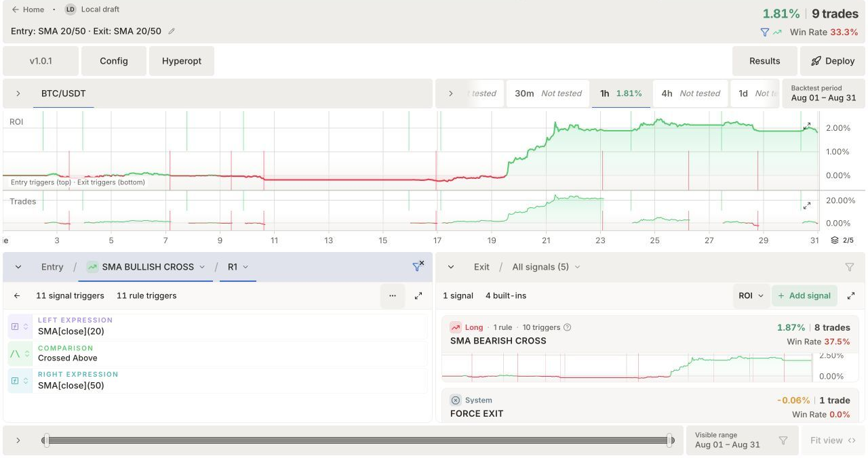
Task: Open the Backtest period date selector
Action: (x=823, y=93)
